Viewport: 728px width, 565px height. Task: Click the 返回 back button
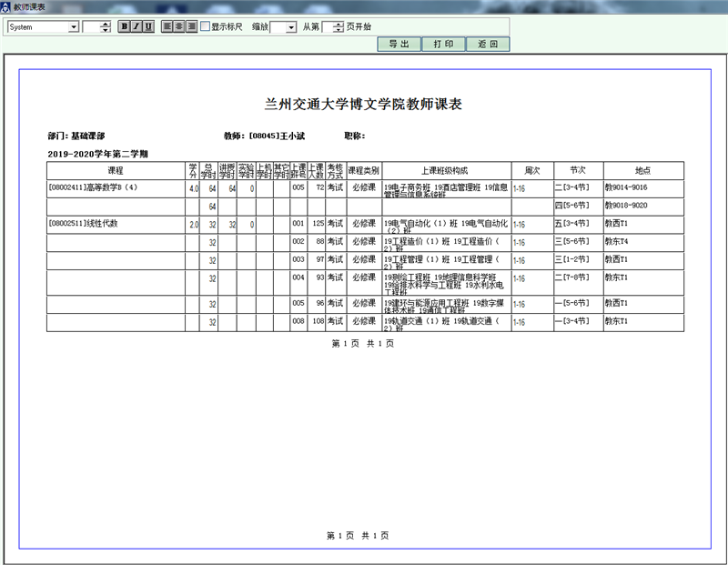(x=488, y=44)
